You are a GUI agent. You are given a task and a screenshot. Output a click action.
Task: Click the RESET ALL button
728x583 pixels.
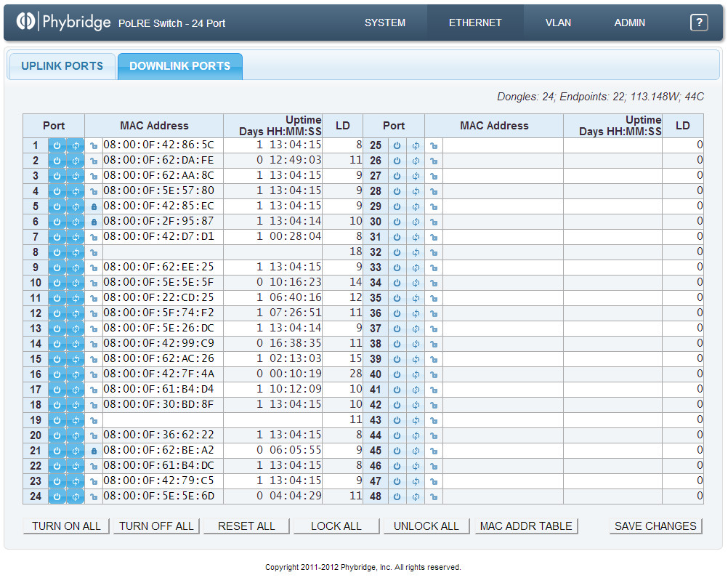246,526
